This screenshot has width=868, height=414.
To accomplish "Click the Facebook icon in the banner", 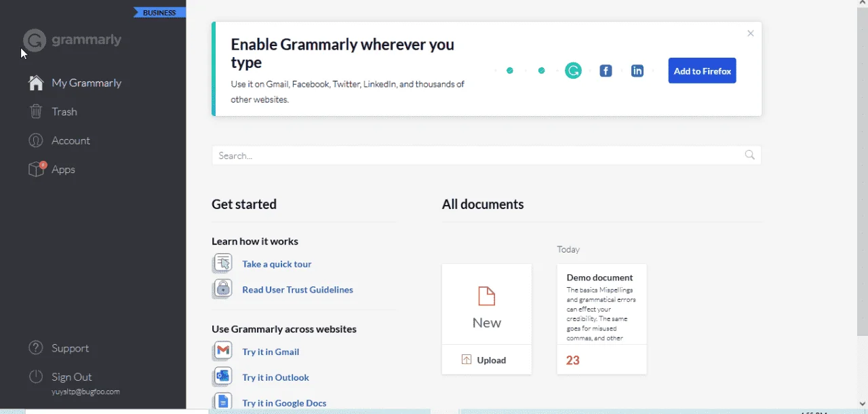I will (x=606, y=71).
